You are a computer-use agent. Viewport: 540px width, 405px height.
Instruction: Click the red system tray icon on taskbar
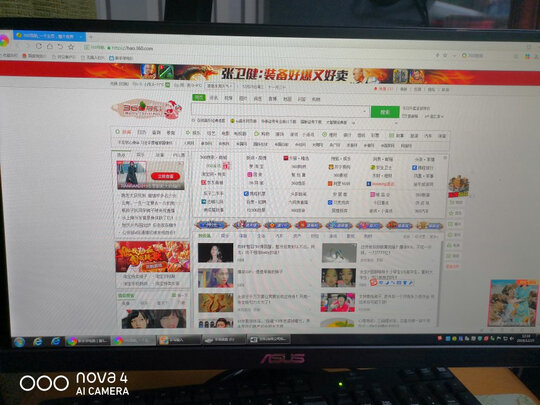(439, 339)
